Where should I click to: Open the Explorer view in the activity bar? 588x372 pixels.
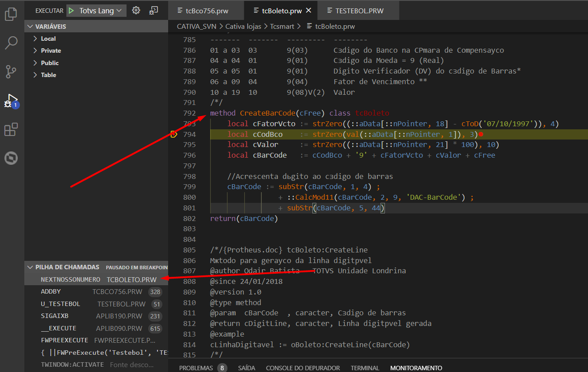pyautogui.click(x=11, y=15)
